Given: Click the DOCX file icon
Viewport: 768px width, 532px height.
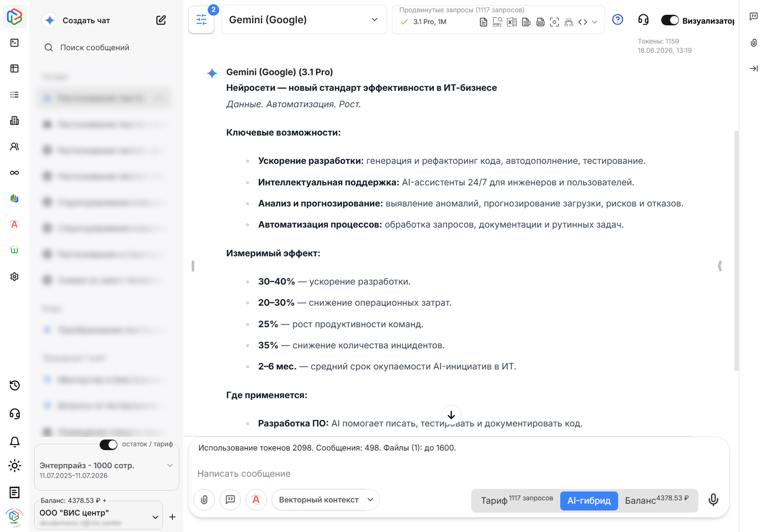Looking at the screenshot, I should tap(540, 22).
